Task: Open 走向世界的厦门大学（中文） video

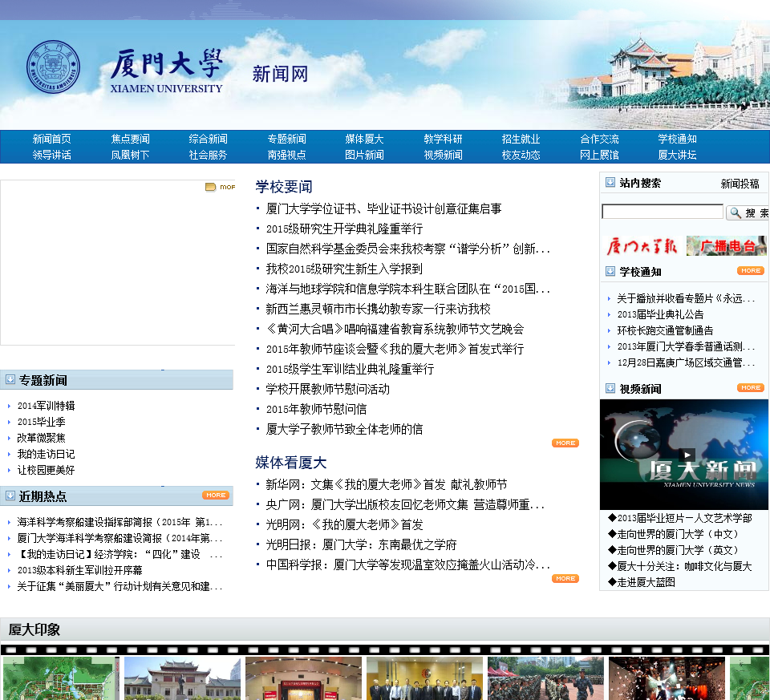Action: click(x=673, y=534)
